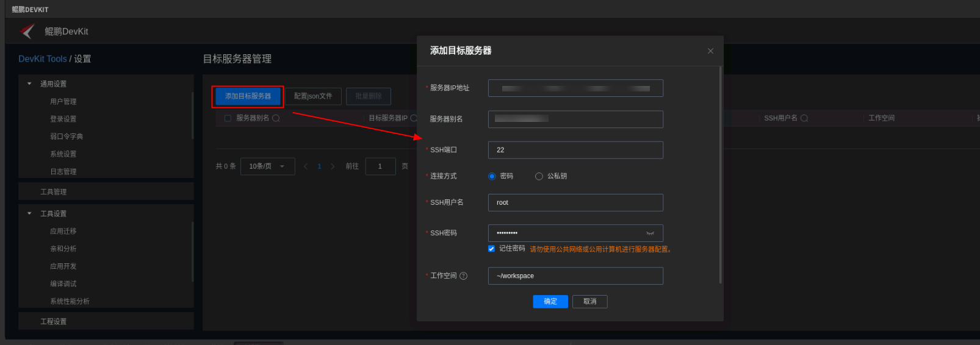This screenshot has width=980, height=345.
Task: Click search icon next to SSH用户名 column
Action: pos(804,118)
